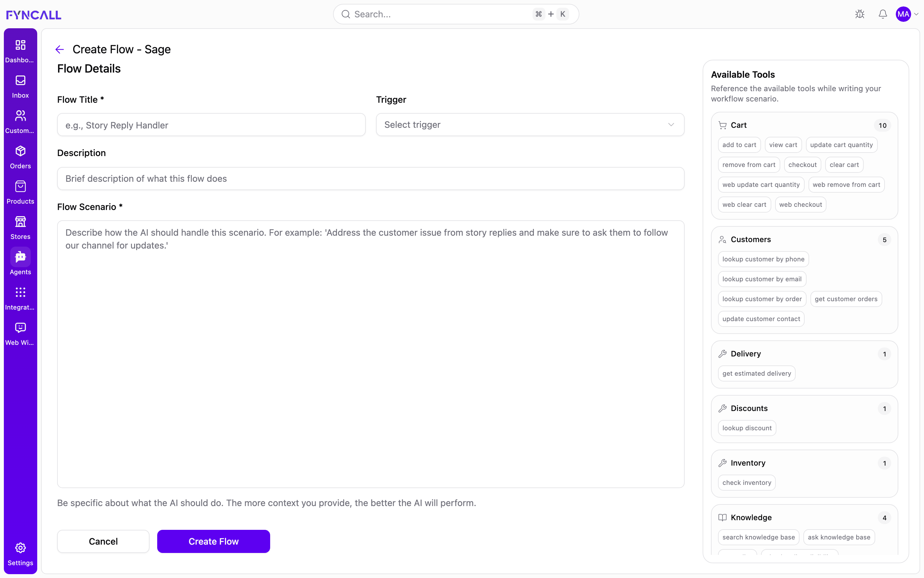Screen dimensions: 924x578
Task: Select lookup customer by email tool
Action: tap(762, 279)
